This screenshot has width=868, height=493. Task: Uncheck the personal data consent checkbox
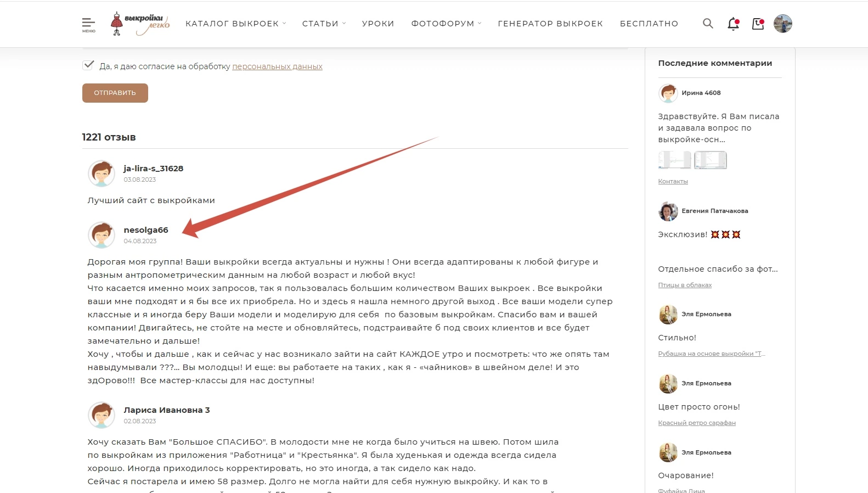coord(88,65)
